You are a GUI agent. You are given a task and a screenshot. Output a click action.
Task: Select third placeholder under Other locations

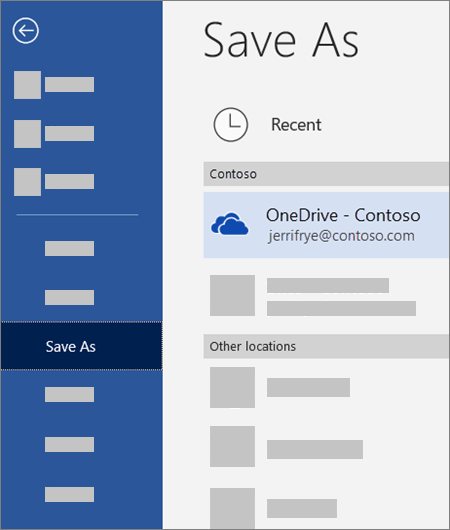(x=273, y=508)
